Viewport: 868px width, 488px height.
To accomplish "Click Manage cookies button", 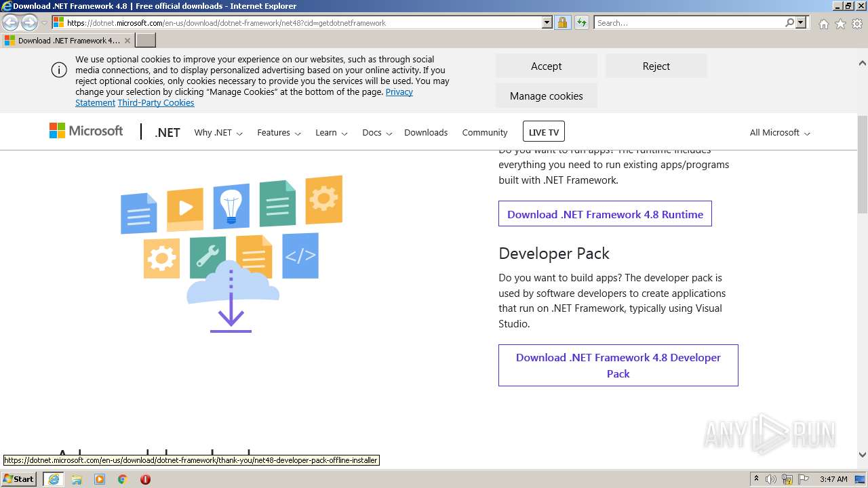I will pyautogui.click(x=546, y=96).
